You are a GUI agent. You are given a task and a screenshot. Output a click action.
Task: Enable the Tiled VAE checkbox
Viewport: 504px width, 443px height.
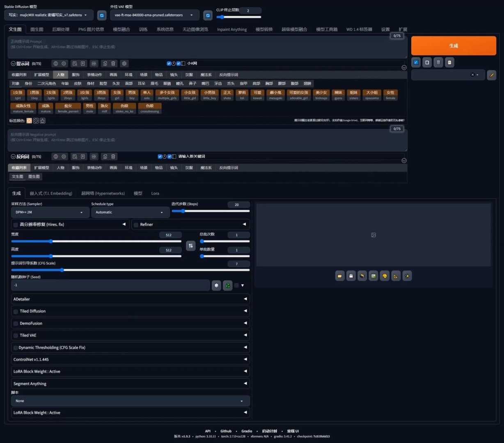(16, 336)
